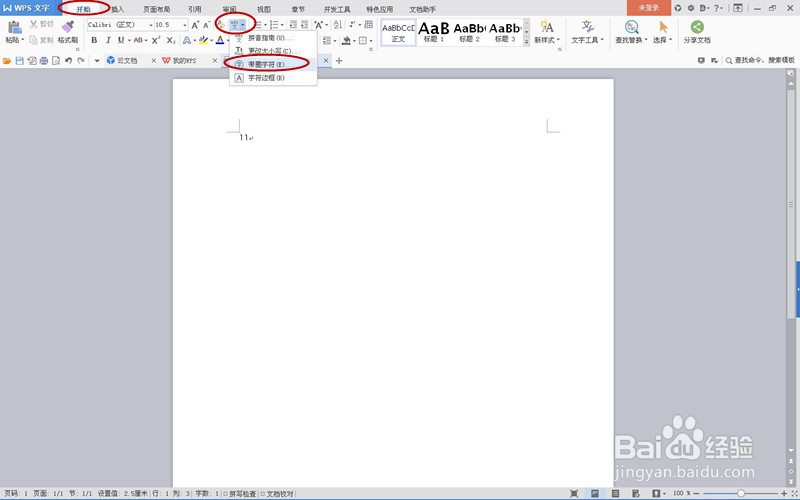800x500 pixels.
Task: Toggle bold formatting
Action: [94, 40]
